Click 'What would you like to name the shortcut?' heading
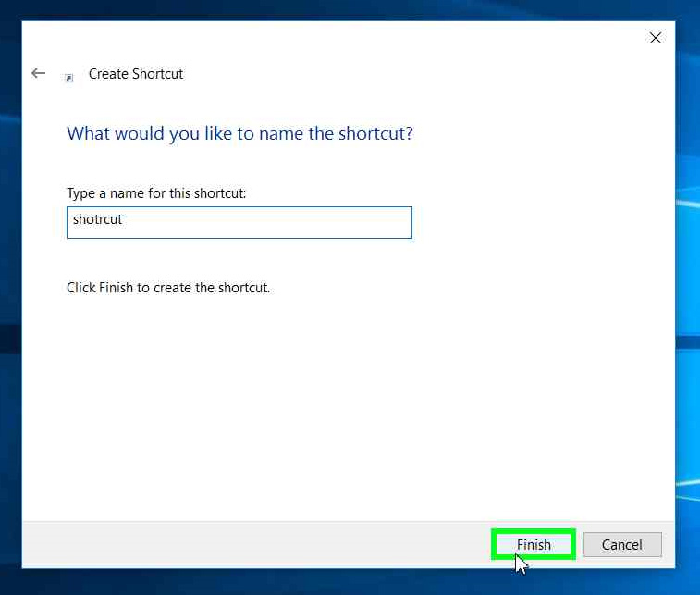This screenshot has height=595, width=700. [240, 133]
